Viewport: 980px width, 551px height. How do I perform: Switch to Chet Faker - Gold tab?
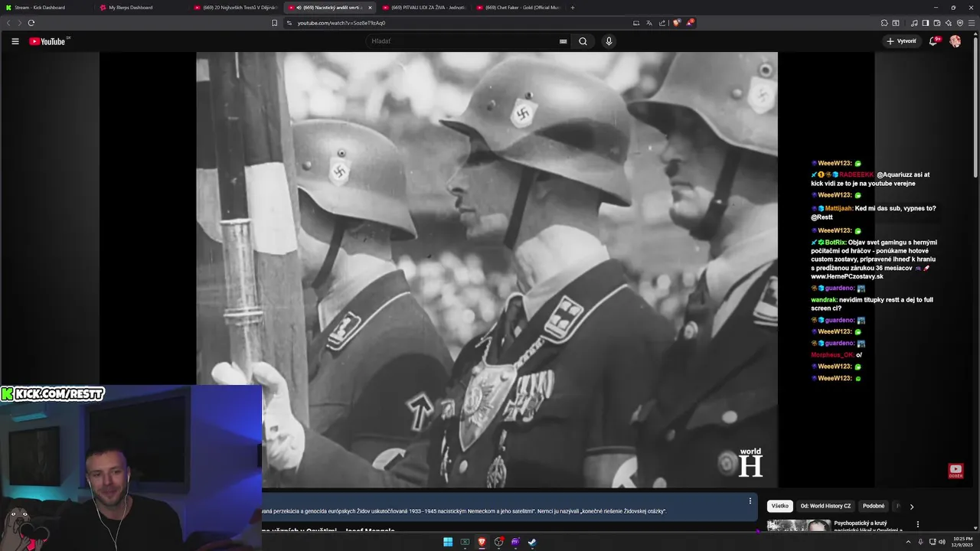[x=518, y=8]
